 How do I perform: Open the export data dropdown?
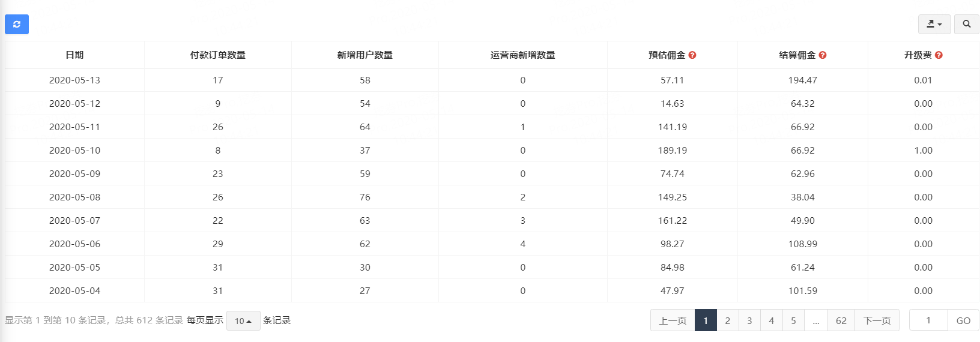click(x=934, y=24)
